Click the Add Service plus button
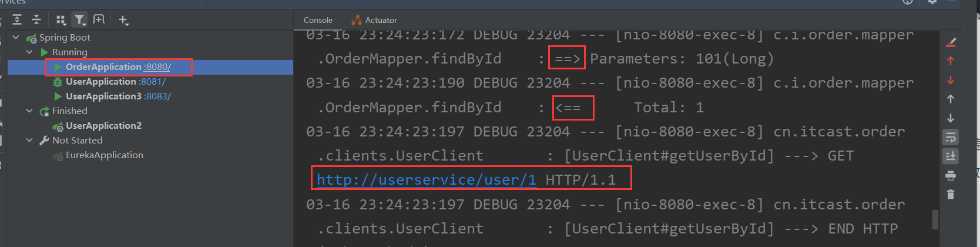The width and height of the screenshot is (980, 247). (123, 20)
